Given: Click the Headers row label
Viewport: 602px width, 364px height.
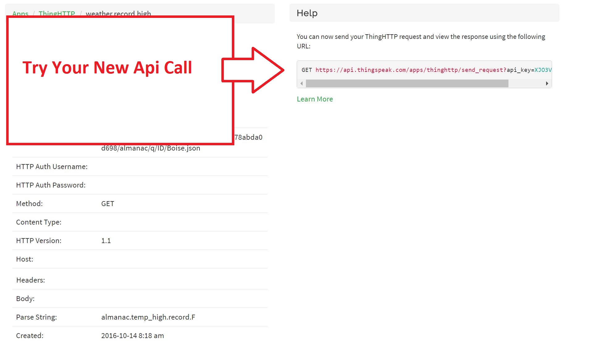Looking at the screenshot, I should [30, 280].
